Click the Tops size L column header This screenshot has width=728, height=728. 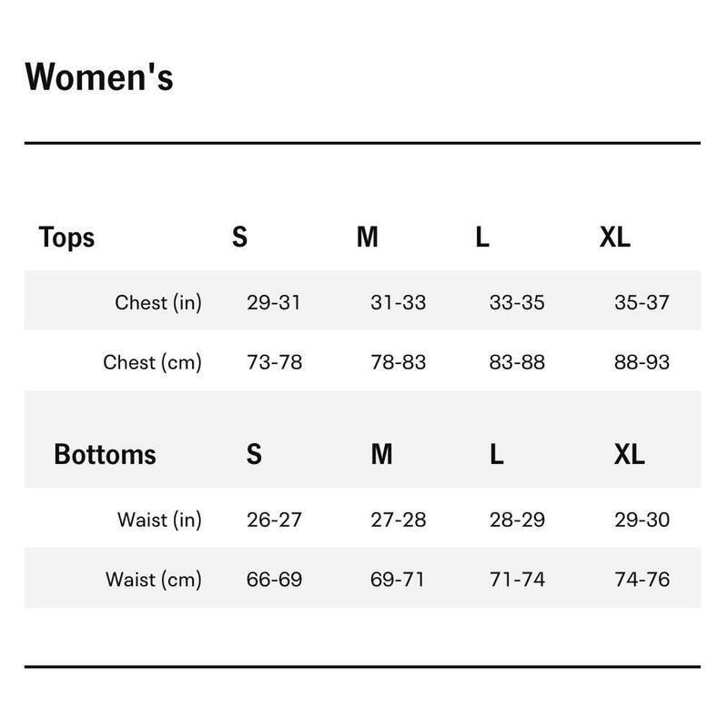pos(482,237)
